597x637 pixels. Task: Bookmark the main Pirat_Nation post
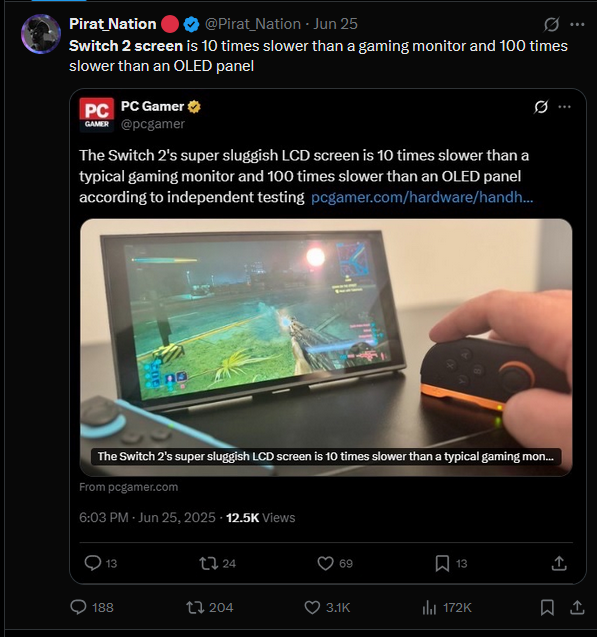547,607
